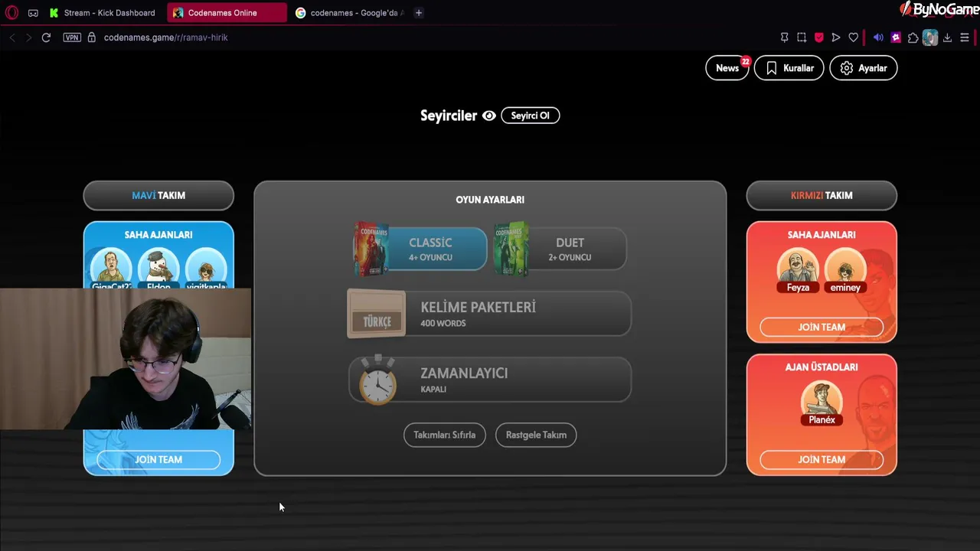This screenshot has height=551, width=980.
Task: Activate the snapshot capture icon
Action: pos(802,37)
